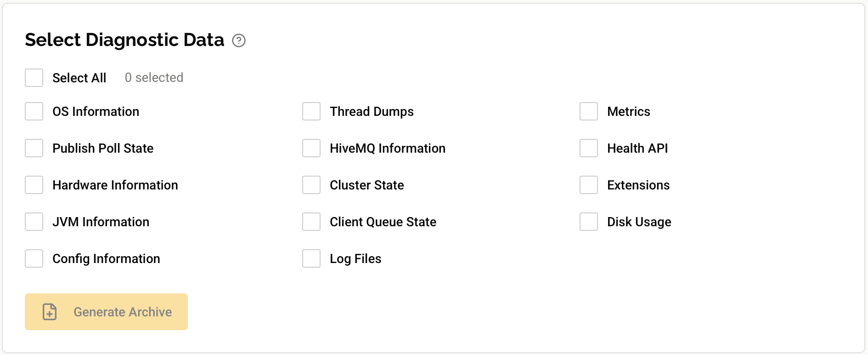The height and width of the screenshot is (355, 868).
Task: Click the 0 selected counter
Action: (154, 77)
